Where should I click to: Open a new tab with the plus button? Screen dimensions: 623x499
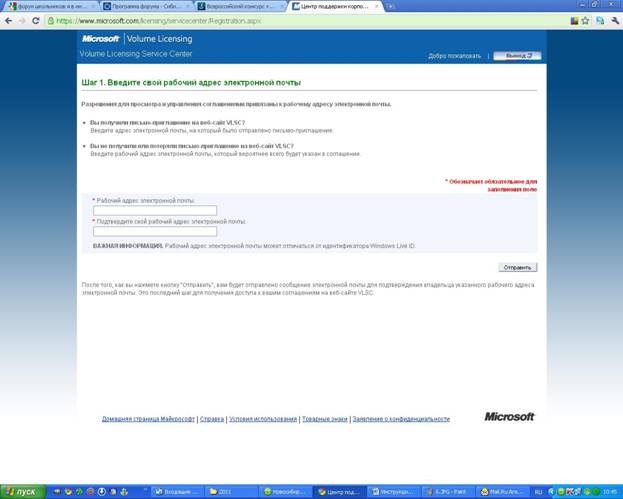coord(391,6)
